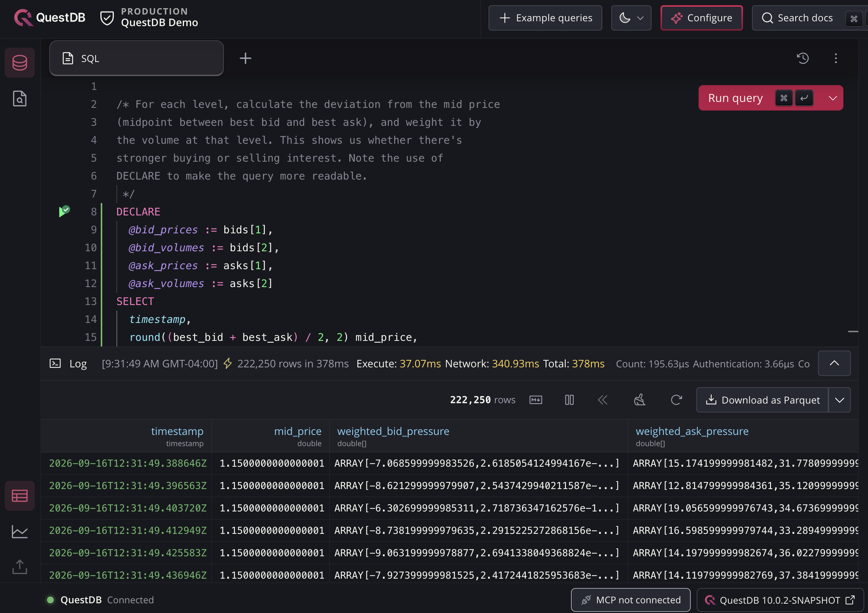Image resolution: width=868 pixels, height=613 pixels.
Task: Click the reset grid layout broom icon
Action: tap(639, 400)
